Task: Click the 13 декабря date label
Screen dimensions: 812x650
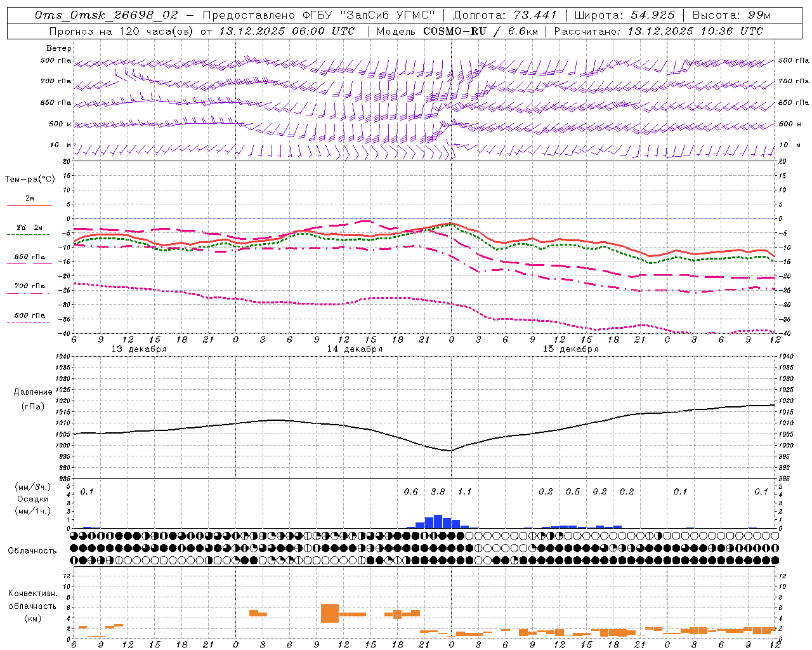Action: click(x=139, y=349)
